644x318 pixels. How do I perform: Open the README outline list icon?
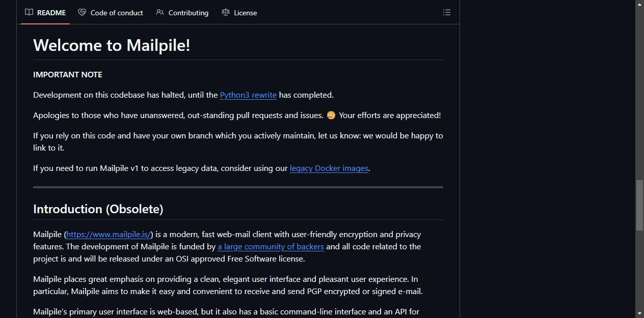tap(447, 12)
